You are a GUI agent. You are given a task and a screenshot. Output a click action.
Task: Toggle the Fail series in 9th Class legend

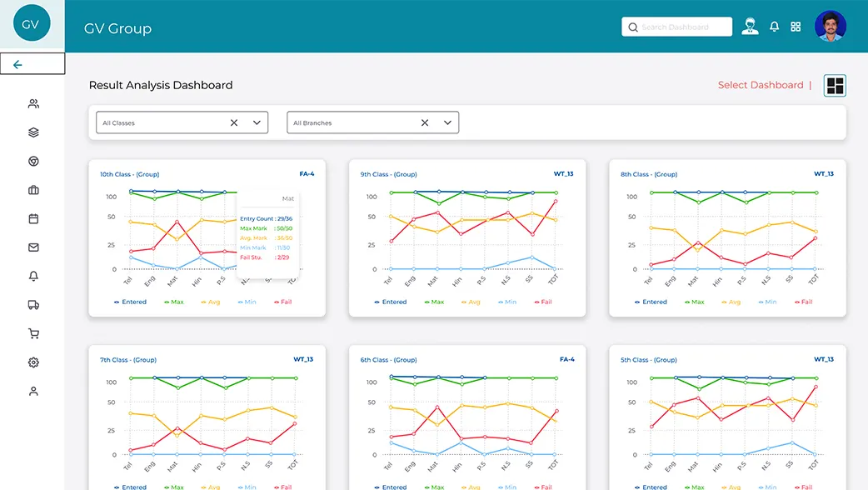point(543,302)
